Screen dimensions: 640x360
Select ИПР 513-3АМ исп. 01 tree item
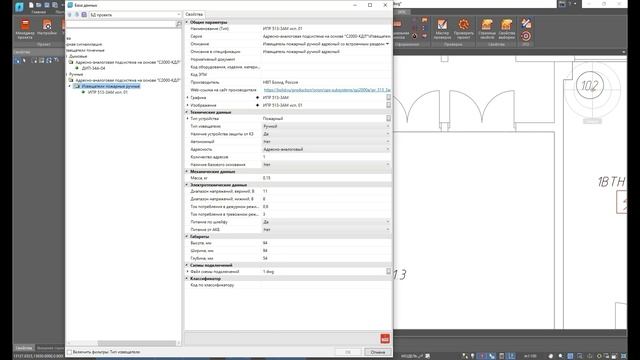(x=108, y=92)
